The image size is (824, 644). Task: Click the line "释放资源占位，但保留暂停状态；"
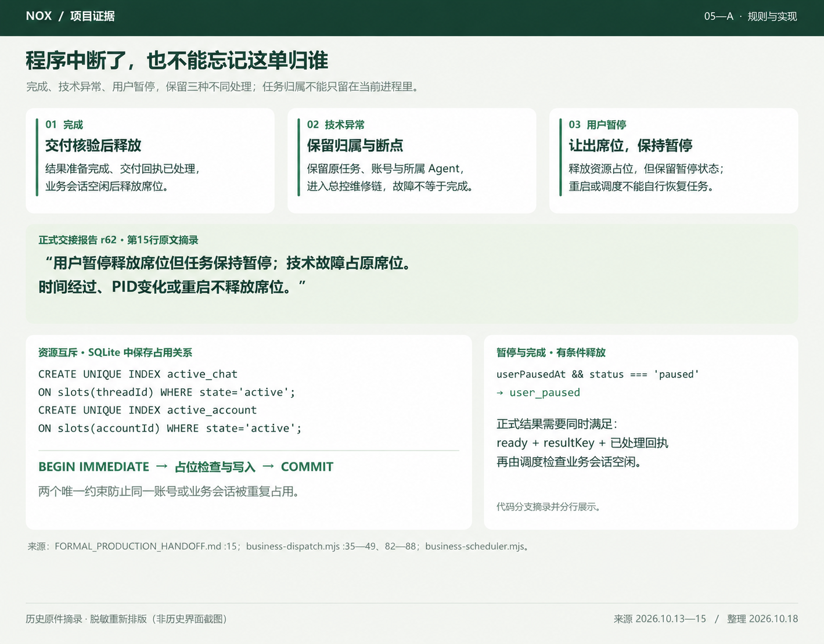(x=647, y=168)
